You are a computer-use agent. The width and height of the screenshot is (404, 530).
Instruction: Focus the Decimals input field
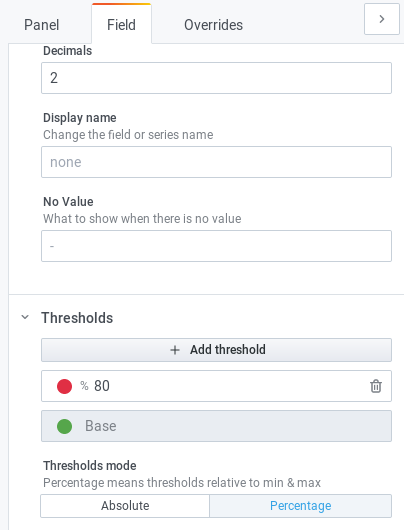(x=216, y=78)
